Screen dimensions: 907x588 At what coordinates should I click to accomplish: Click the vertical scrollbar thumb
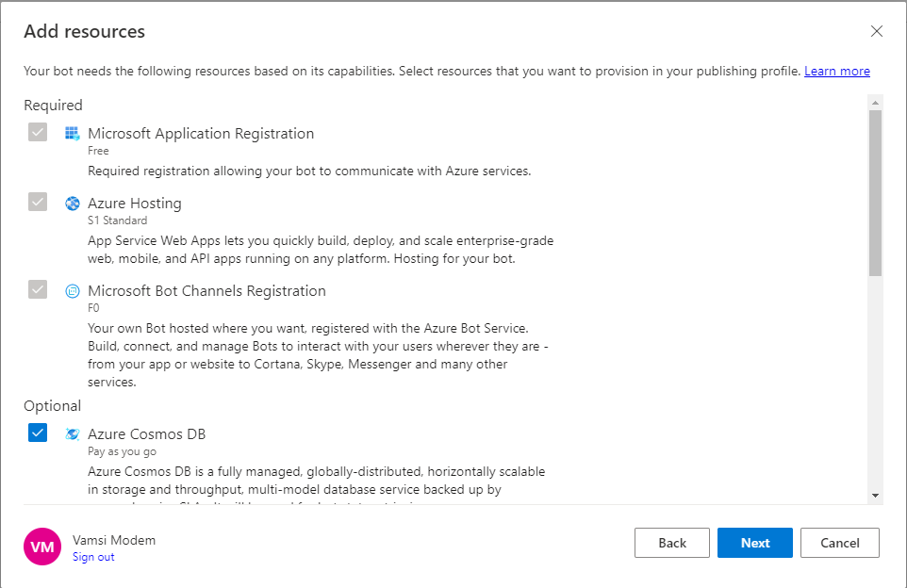click(875, 193)
